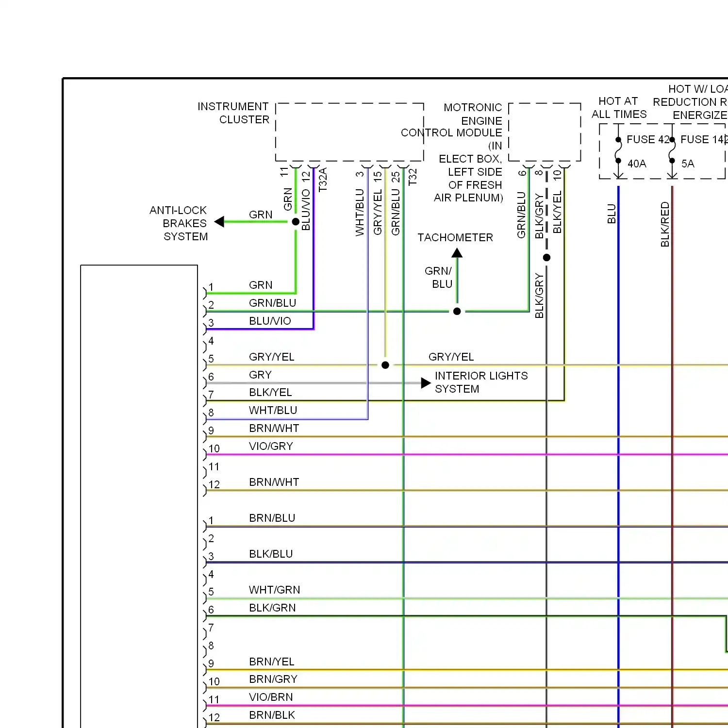Select the T32A connector label
Screen dimensions: 728x728
click(323, 180)
